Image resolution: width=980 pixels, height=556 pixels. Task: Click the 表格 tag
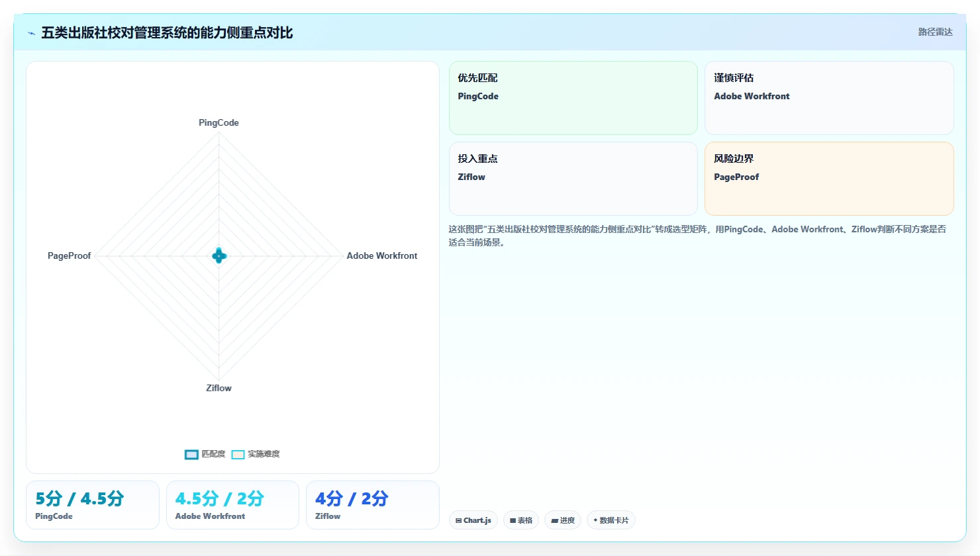pyautogui.click(x=521, y=520)
